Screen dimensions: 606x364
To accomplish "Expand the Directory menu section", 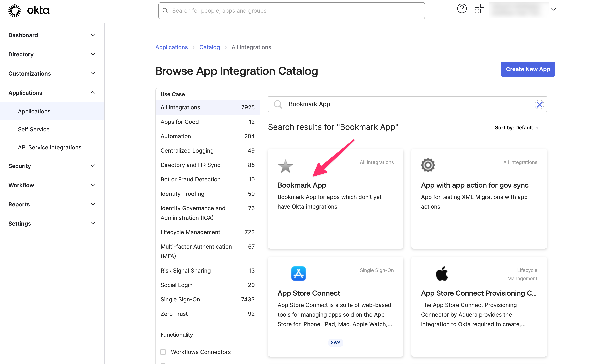I will [x=93, y=54].
